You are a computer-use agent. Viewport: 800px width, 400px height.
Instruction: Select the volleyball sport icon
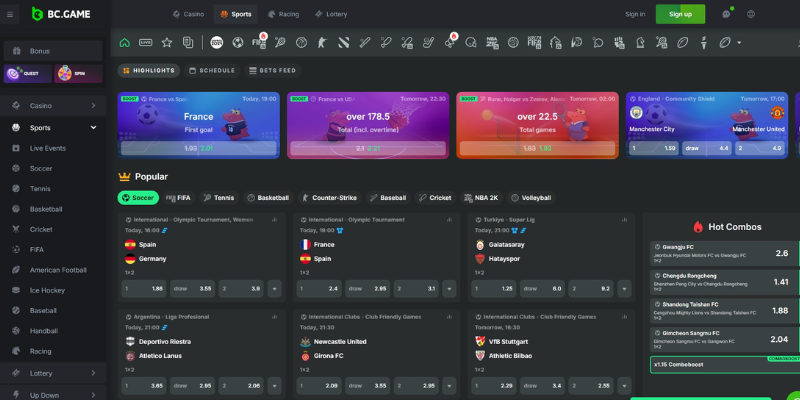[513, 42]
